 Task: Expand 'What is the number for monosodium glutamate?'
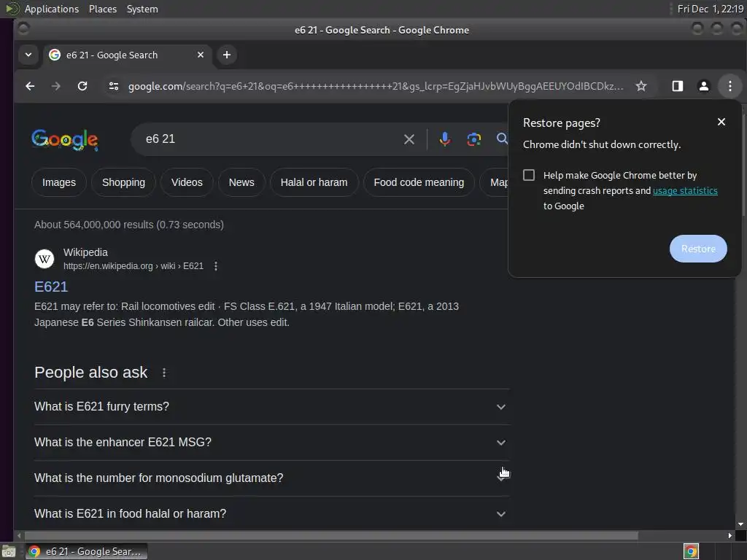[x=271, y=478]
